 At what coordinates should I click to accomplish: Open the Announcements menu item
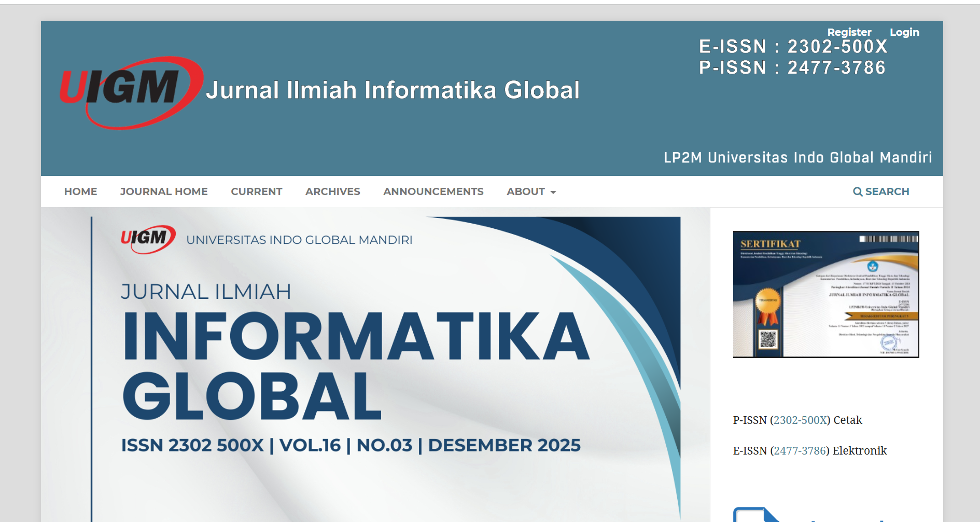pyautogui.click(x=433, y=191)
